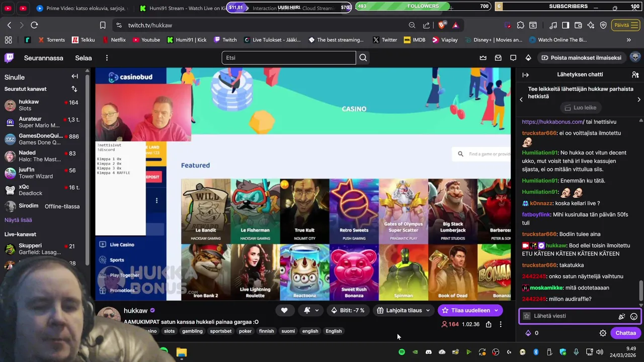Collapse chat panel arrow icon
The width and height of the screenshot is (644, 362).
coord(525,74)
